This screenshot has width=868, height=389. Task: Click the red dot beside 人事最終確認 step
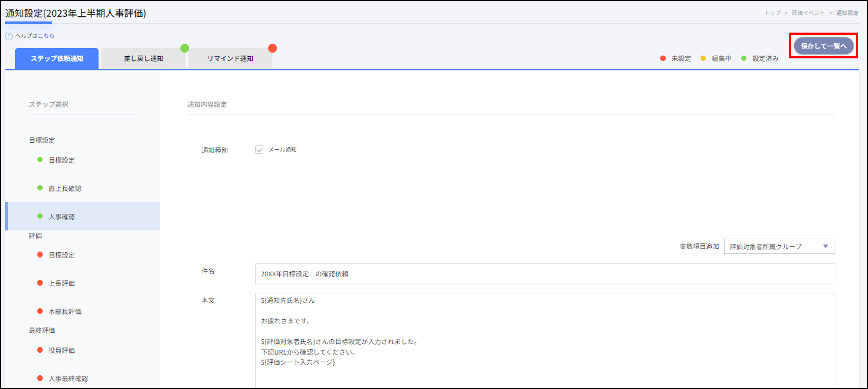point(40,378)
